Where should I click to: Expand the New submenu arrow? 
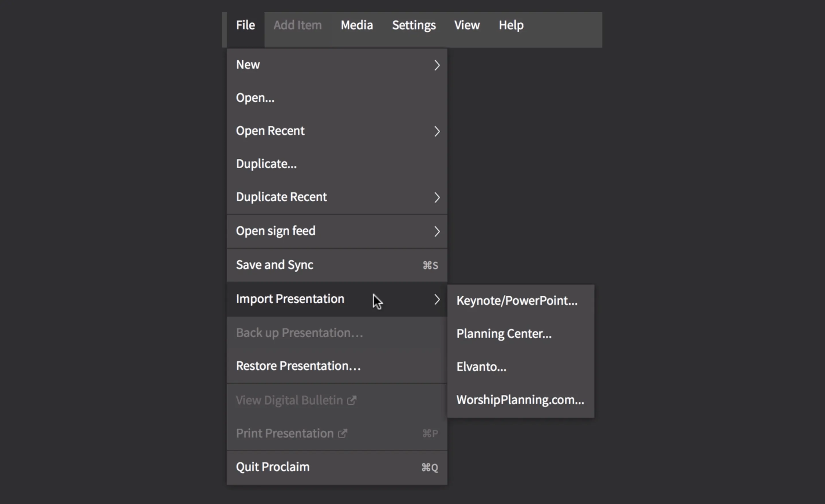pyautogui.click(x=437, y=65)
